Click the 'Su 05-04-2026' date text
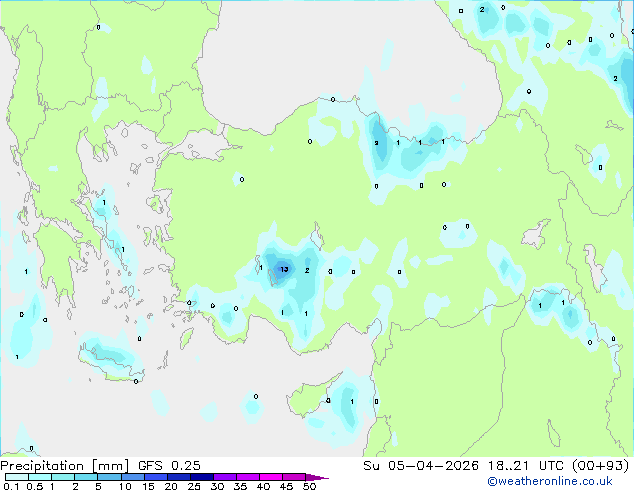Screen dimensions: 634x490 (x=421, y=466)
